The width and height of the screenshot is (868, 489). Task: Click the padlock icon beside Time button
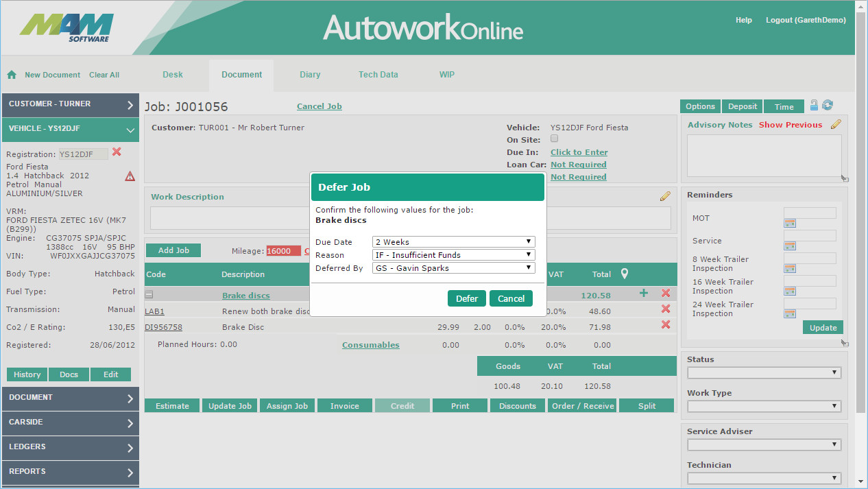pos(814,105)
